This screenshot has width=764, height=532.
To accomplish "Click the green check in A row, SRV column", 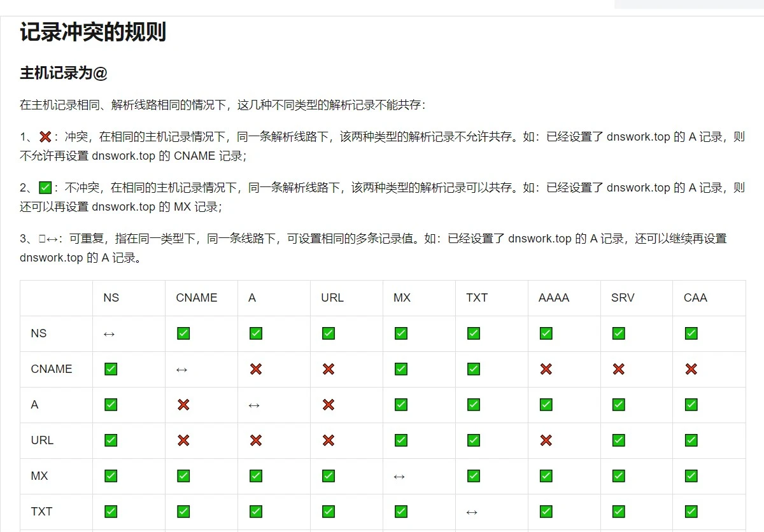I will click(618, 405).
